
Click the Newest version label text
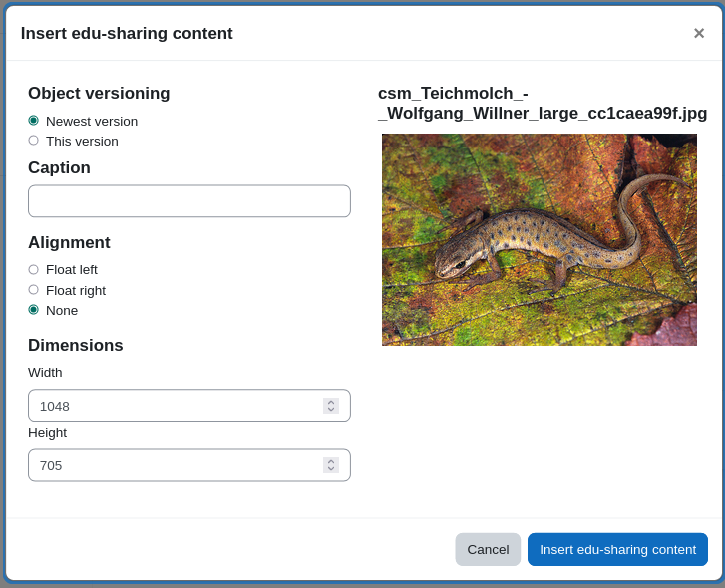point(92,121)
